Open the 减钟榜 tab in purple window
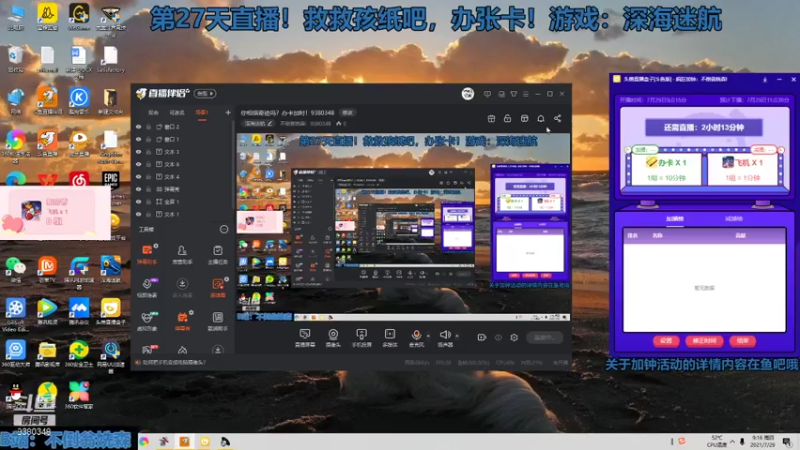800x450 pixels. point(733,219)
